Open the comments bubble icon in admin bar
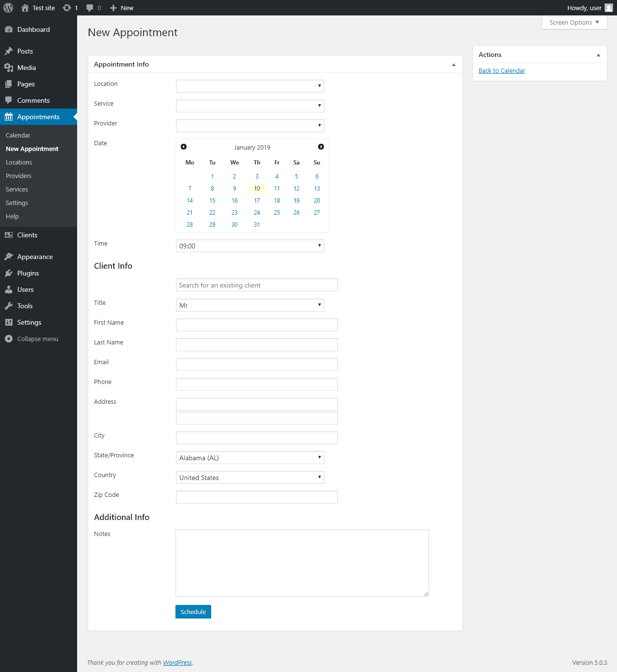The image size is (617, 672). point(90,8)
